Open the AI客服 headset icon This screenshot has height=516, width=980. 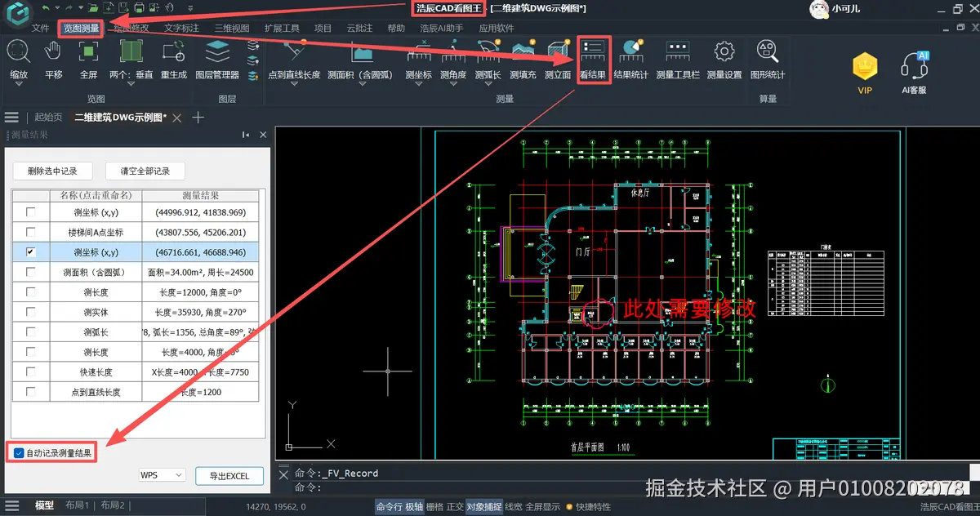point(914,64)
